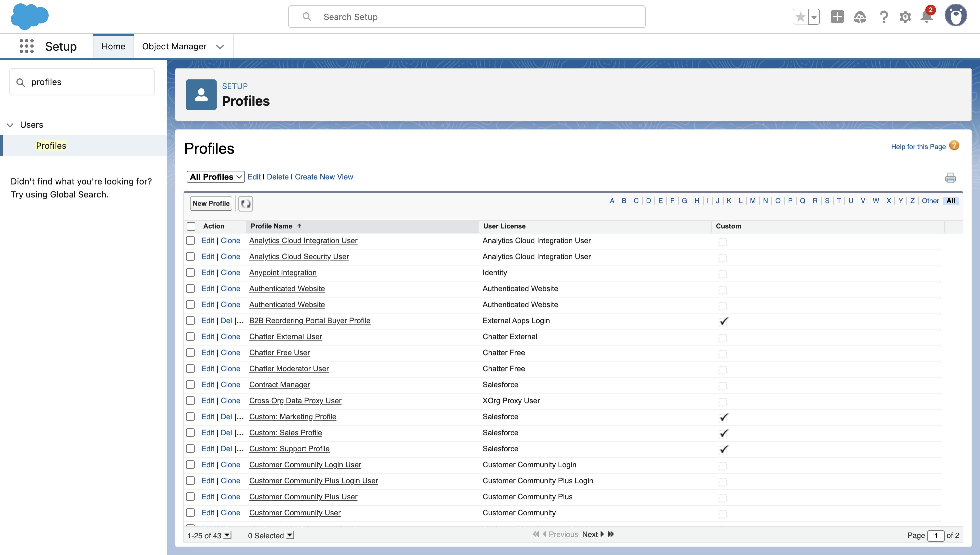980x555 pixels.
Task: Filter profiles by letter S
Action: (x=827, y=201)
